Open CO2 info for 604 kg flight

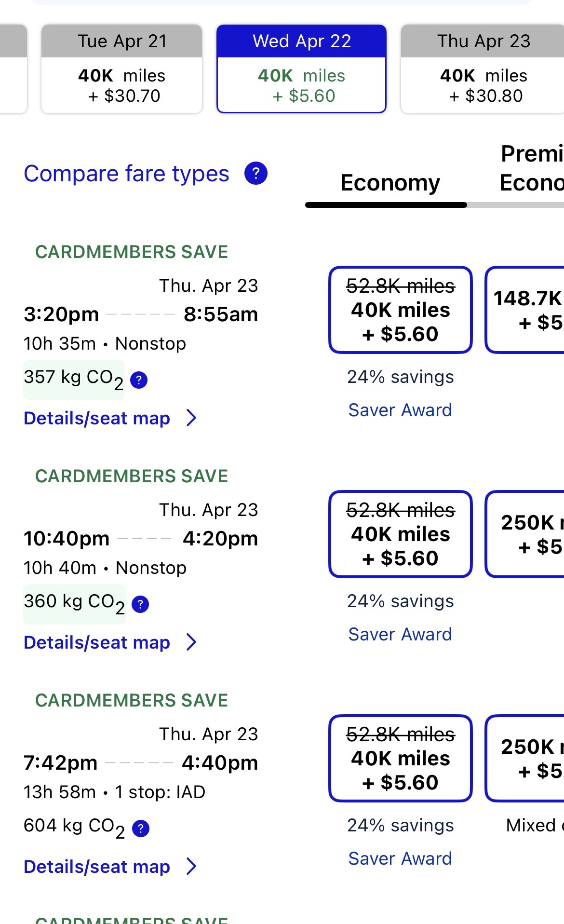[x=141, y=828]
